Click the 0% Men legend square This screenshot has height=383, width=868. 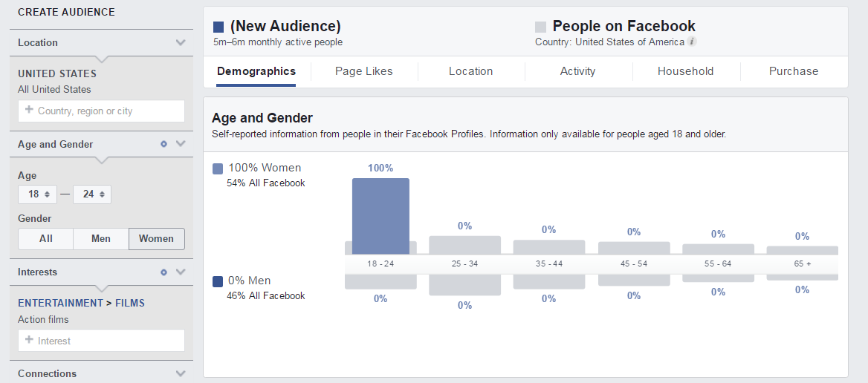218,282
